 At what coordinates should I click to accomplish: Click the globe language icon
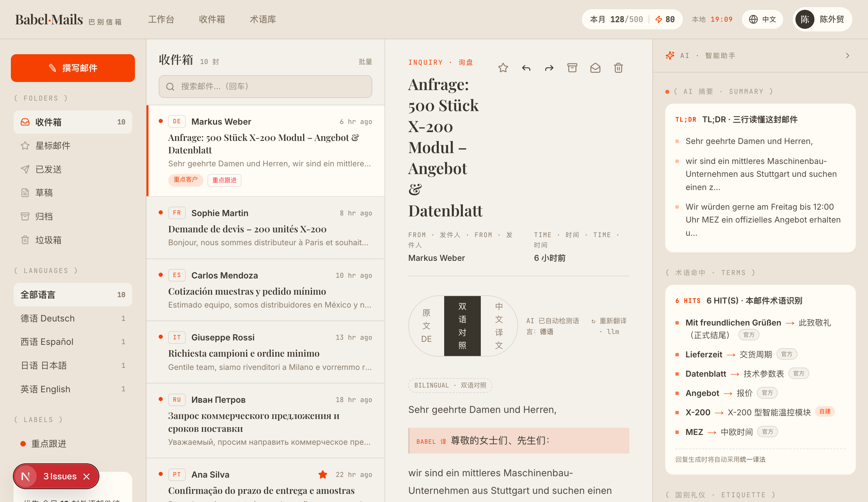(x=753, y=19)
